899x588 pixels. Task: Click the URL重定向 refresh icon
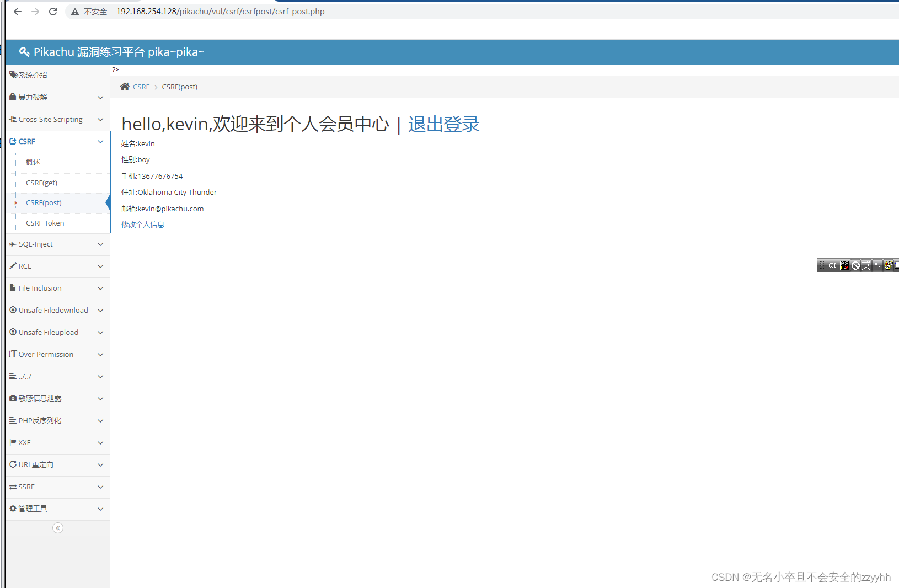click(13, 464)
